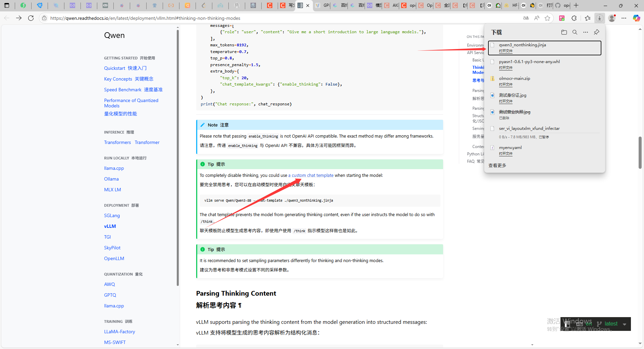
Task: Click the Read aloud icon
Action: point(537,18)
